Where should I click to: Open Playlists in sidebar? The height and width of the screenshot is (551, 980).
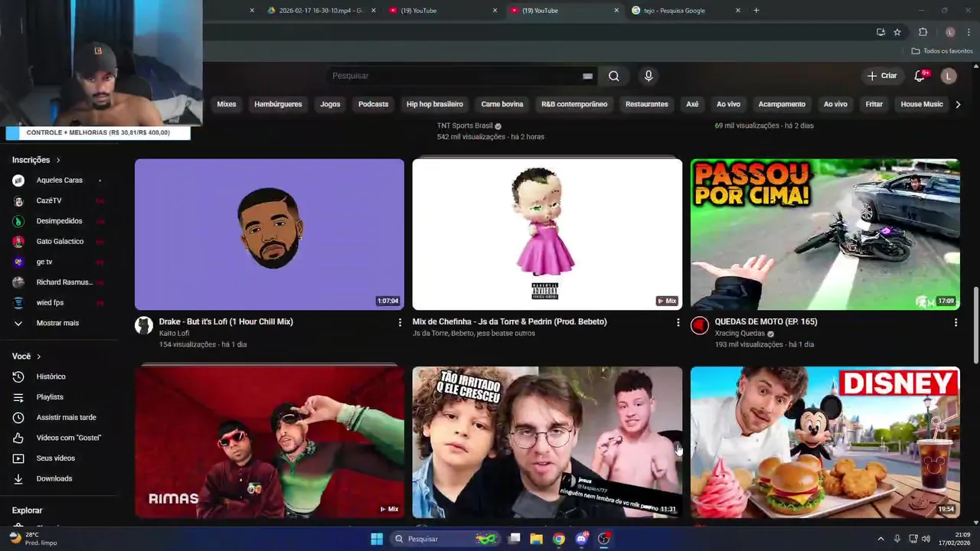(x=58, y=397)
